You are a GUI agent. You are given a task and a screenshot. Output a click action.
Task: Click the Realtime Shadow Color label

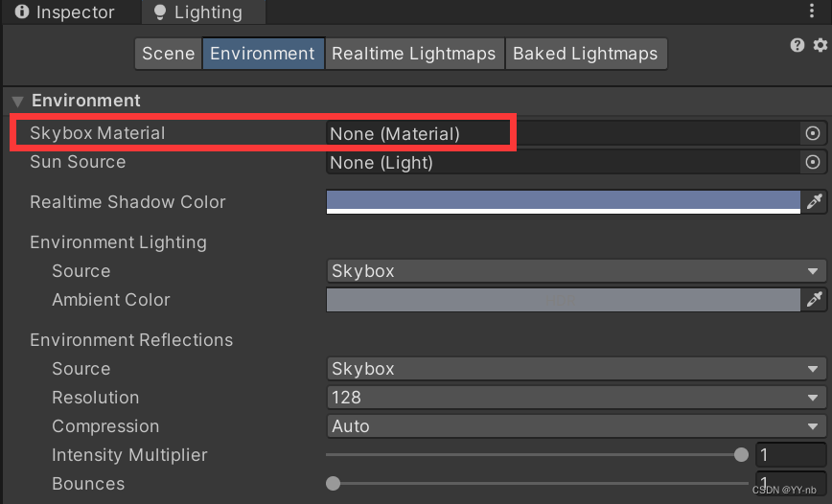[127, 202]
